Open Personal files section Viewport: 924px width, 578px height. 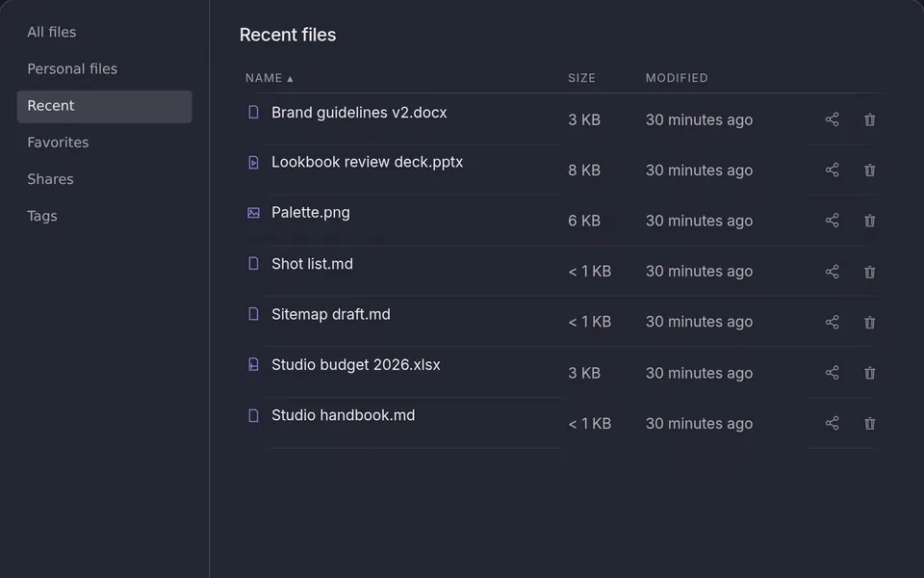click(x=104, y=69)
